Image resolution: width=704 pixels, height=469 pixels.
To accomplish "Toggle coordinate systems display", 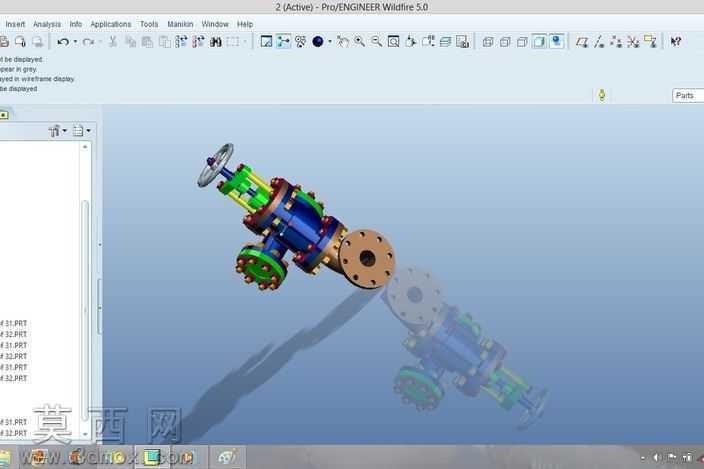I will click(633, 42).
